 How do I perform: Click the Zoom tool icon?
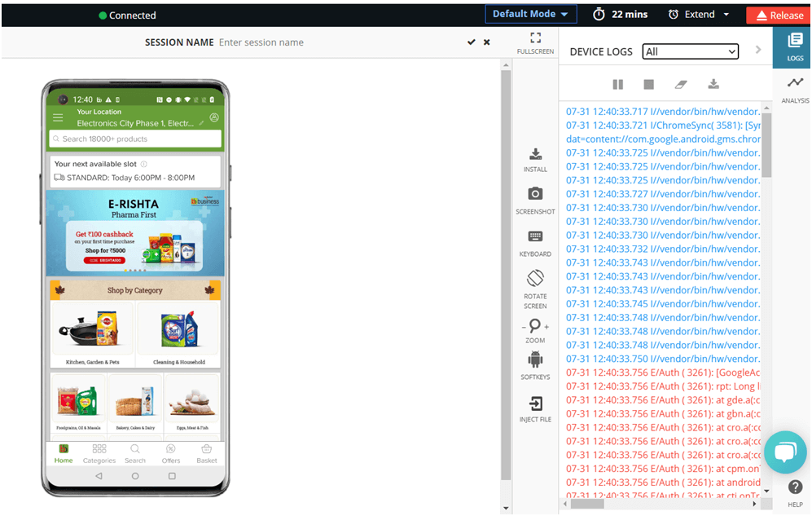tap(535, 326)
